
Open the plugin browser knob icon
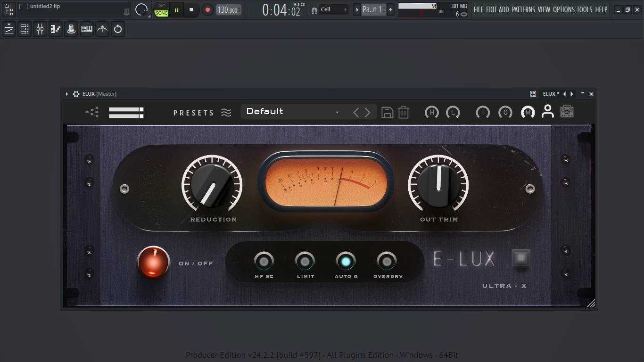(x=71, y=29)
